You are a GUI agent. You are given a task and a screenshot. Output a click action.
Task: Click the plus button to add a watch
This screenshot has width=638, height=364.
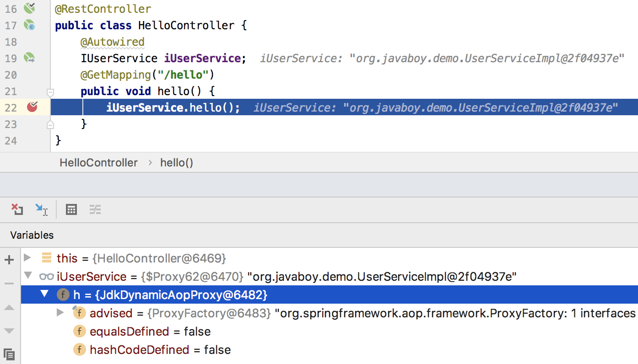pos(9,259)
